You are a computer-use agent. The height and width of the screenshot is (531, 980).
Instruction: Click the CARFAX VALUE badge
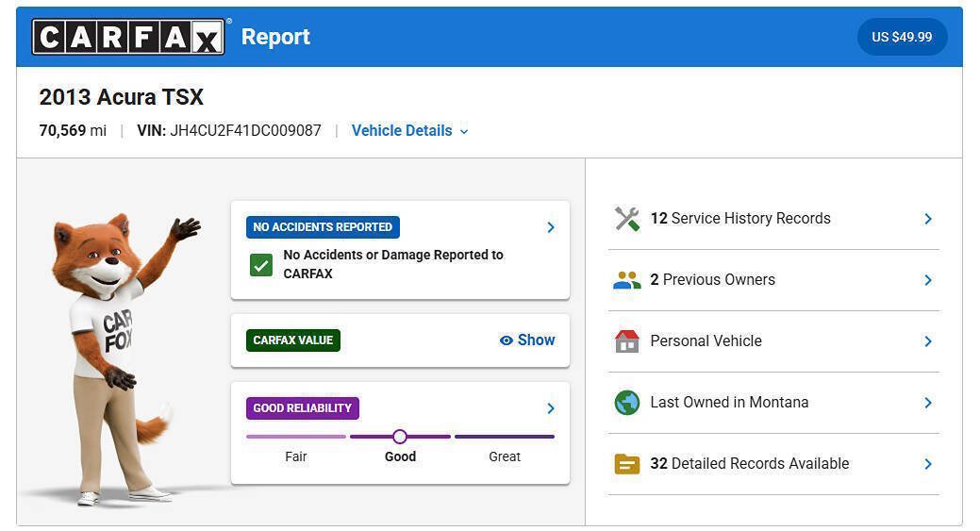pyautogui.click(x=293, y=340)
